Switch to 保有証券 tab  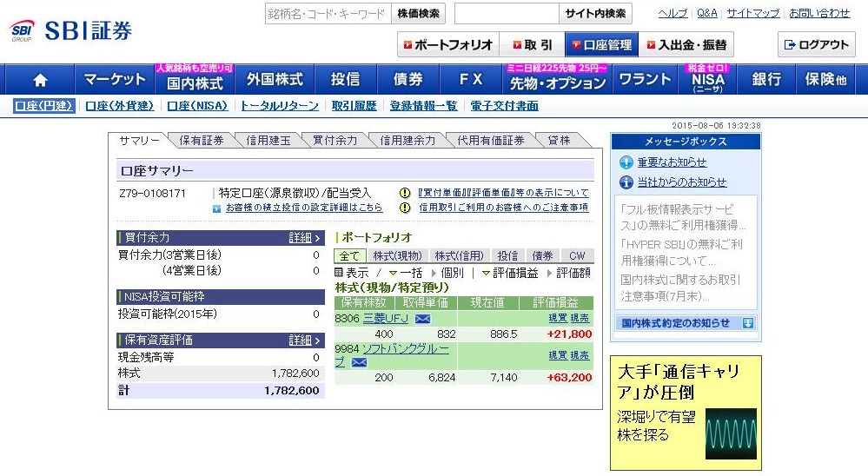[202, 141]
